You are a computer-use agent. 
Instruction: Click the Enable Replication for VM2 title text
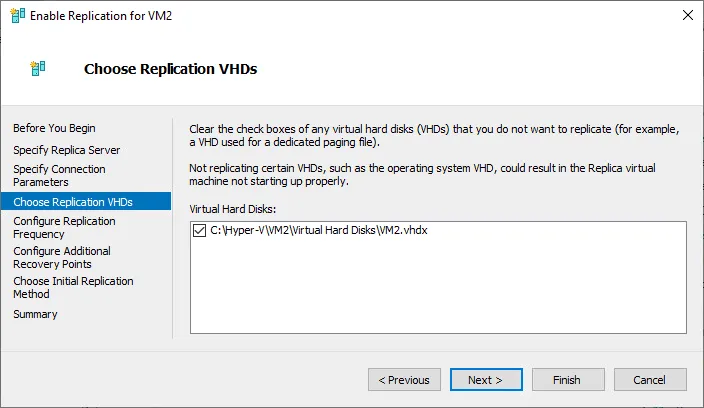pyautogui.click(x=100, y=15)
